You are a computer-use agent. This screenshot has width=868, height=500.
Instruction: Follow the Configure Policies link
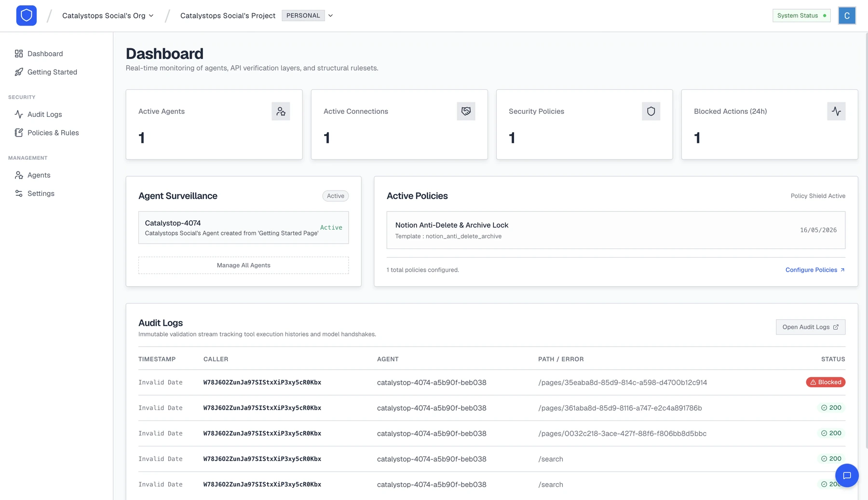815,270
